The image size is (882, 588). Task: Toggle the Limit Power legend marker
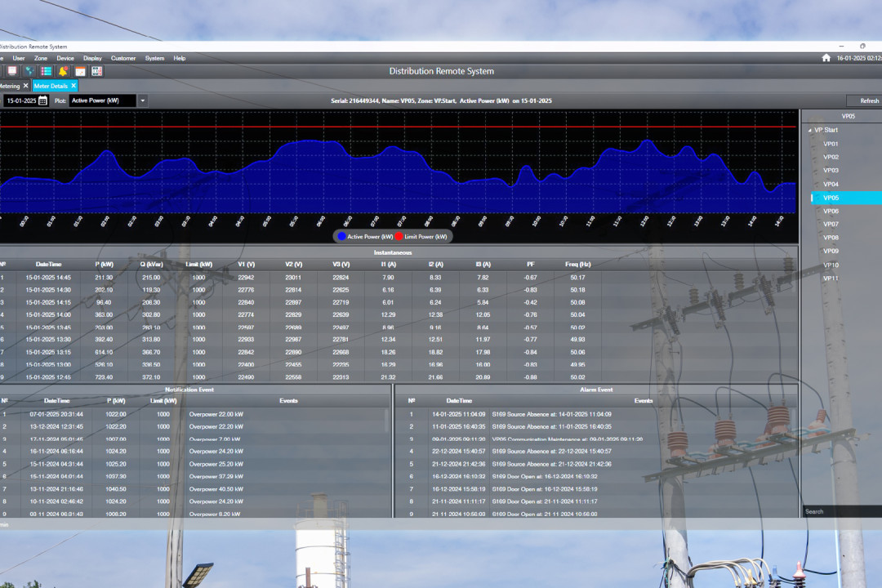tap(399, 236)
